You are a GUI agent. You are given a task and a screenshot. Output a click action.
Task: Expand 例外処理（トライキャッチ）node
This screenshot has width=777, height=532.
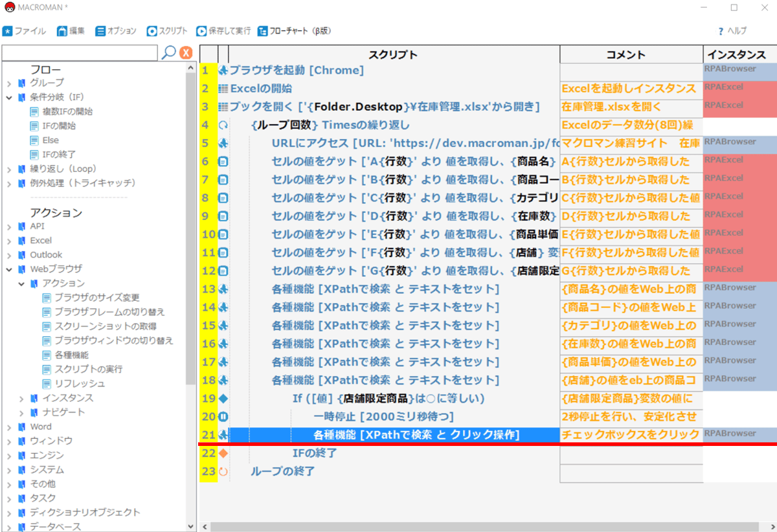(10, 183)
